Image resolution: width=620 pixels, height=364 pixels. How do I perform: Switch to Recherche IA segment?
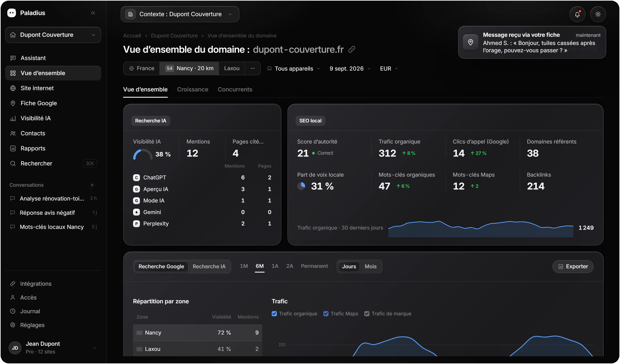209,267
